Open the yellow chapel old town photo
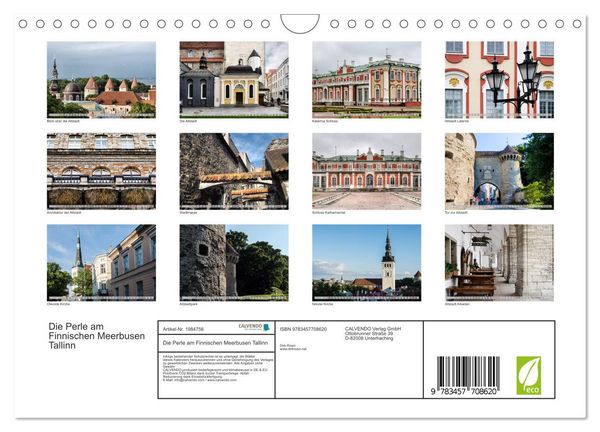 coord(234,80)
